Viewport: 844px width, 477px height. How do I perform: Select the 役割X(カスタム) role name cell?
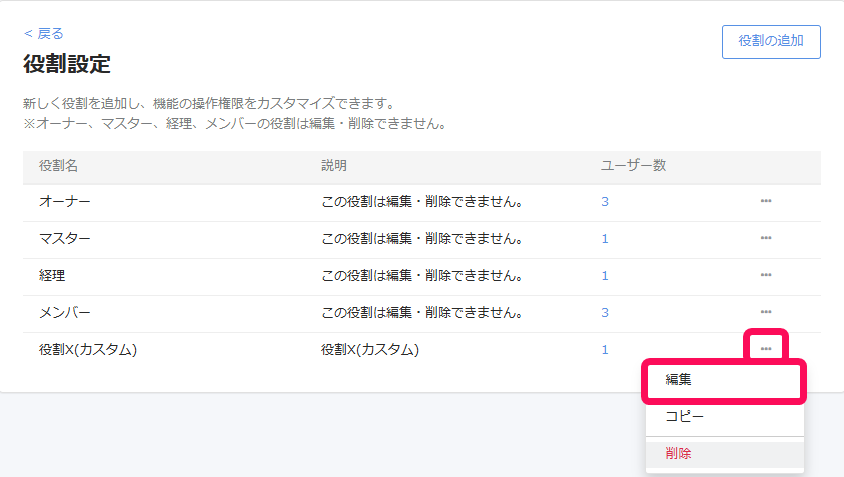click(x=88, y=349)
